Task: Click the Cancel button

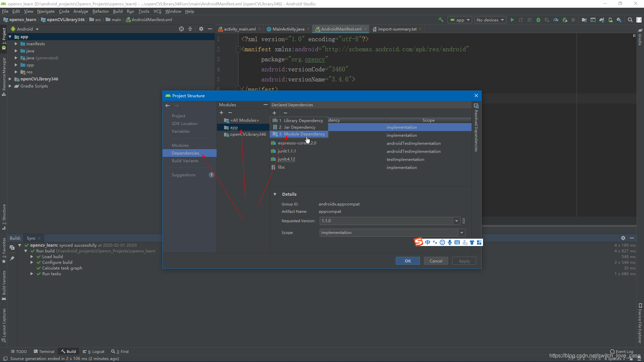Action: tap(436, 261)
